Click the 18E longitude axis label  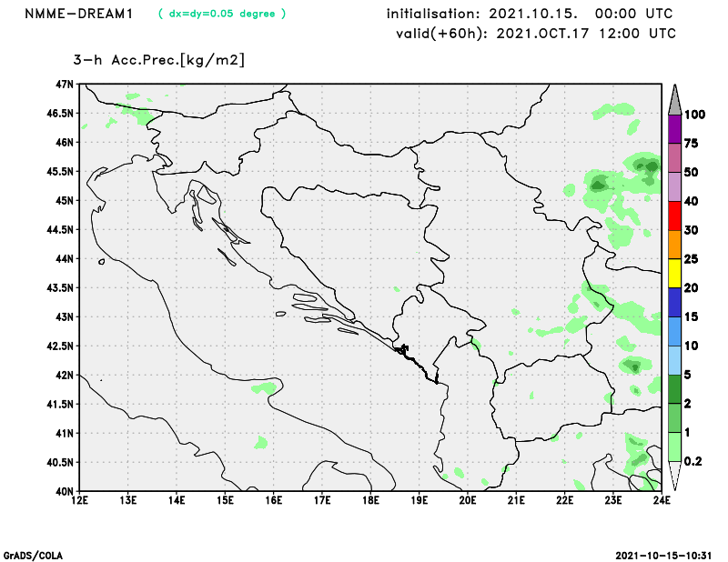click(370, 500)
